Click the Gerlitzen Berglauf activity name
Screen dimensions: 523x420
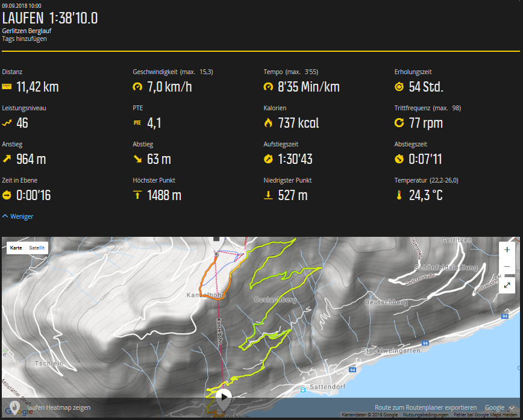(x=27, y=31)
